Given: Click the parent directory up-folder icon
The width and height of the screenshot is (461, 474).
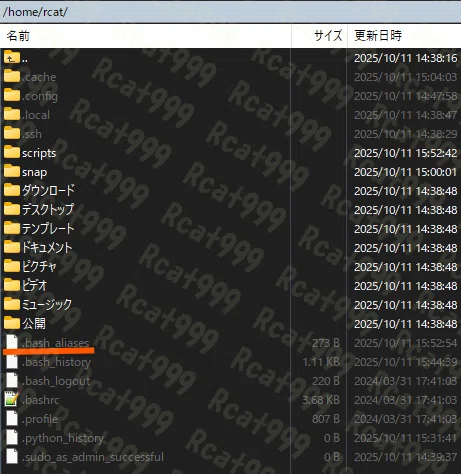Looking at the screenshot, I should (x=12, y=58).
